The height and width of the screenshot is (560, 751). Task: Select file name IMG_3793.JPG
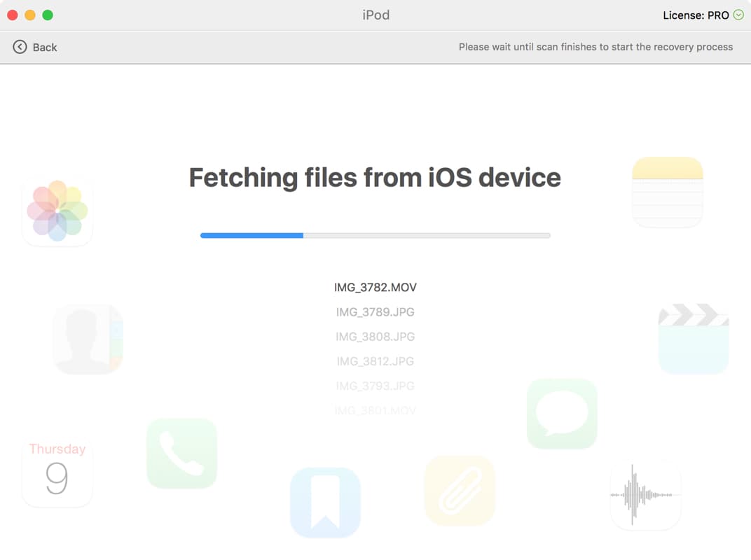coord(375,386)
